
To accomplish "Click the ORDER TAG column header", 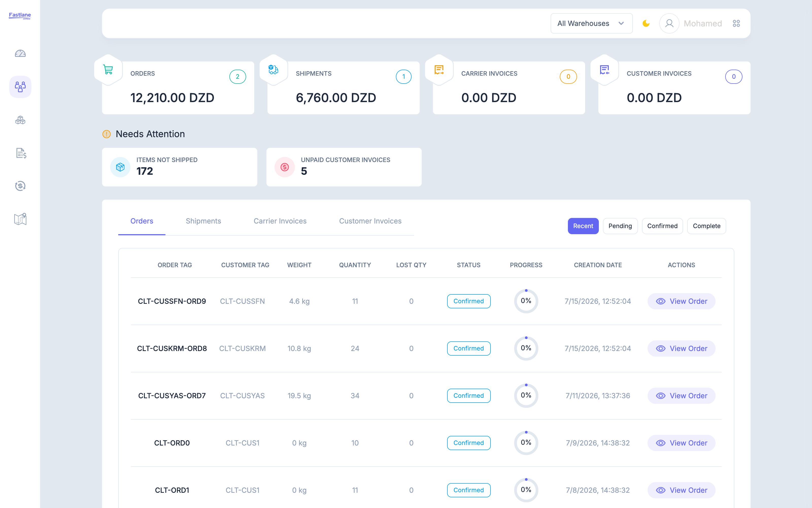I will pos(175,265).
